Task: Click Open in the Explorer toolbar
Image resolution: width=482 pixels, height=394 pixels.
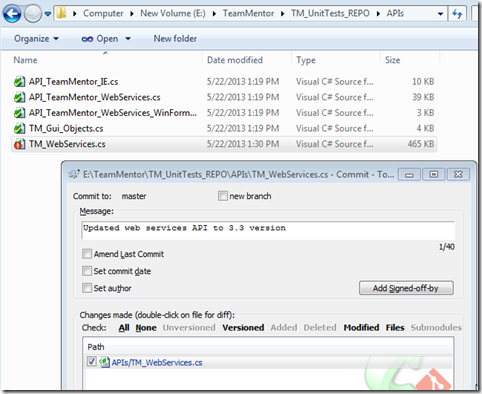Action: coord(100,39)
